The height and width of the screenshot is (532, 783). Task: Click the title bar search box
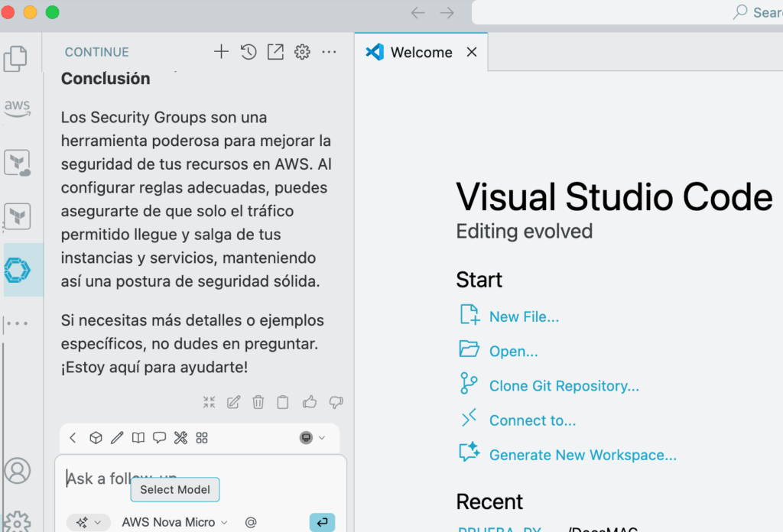pos(627,12)
